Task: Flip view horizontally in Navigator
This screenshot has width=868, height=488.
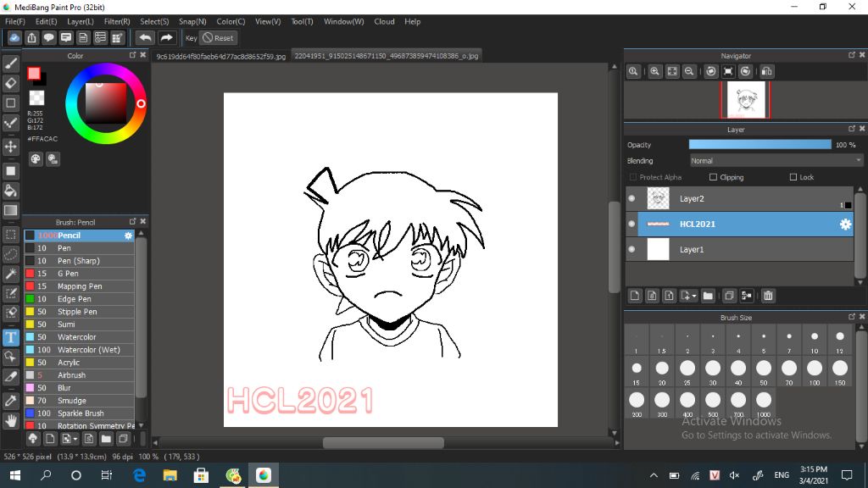Action: point(766,71)
